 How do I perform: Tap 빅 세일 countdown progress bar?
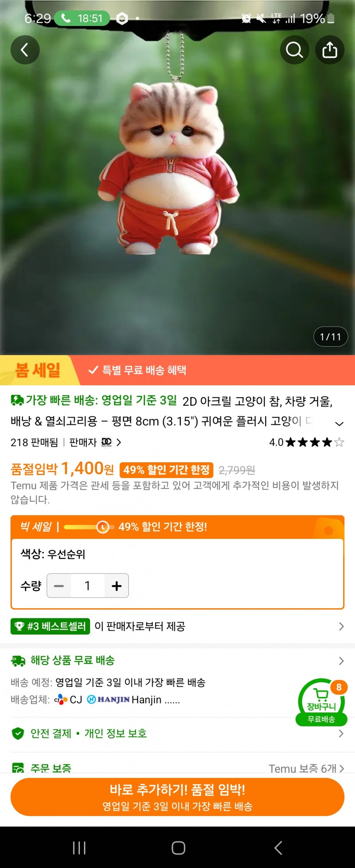[89, 527]
